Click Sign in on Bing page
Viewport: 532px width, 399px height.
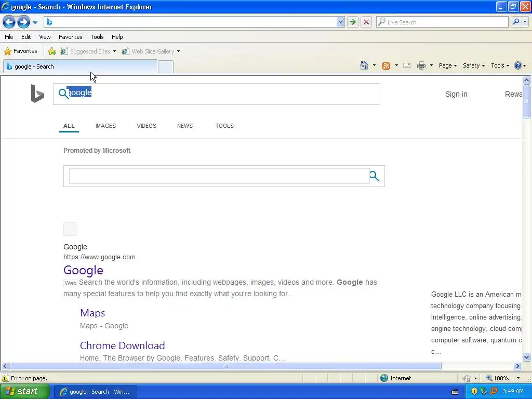(456, 95)
